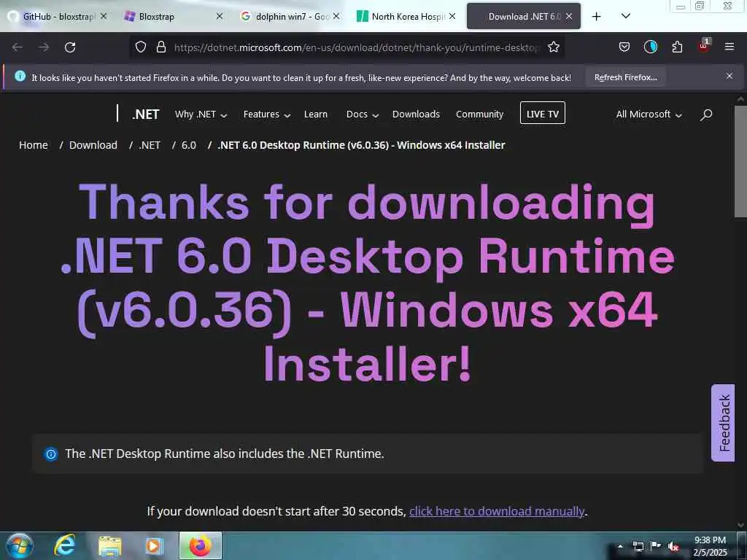The height and width of the screenshot is (560, 747).
Task: Expand the Docs menu
Action: point(362,114)
